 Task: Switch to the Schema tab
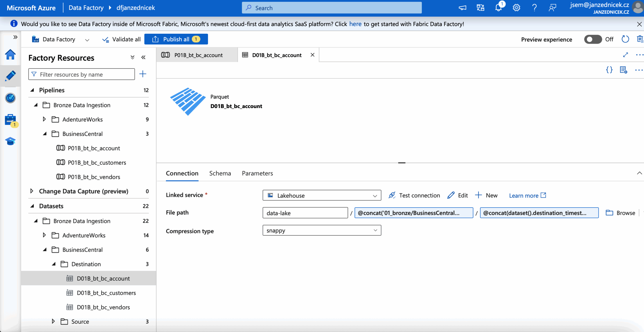point(220,173)
